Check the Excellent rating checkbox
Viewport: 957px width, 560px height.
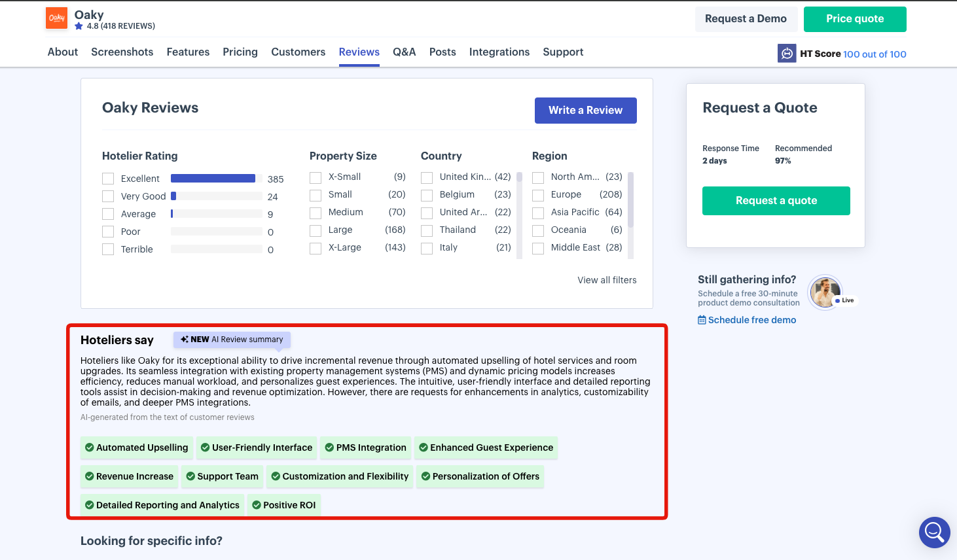tap(108, 179)
